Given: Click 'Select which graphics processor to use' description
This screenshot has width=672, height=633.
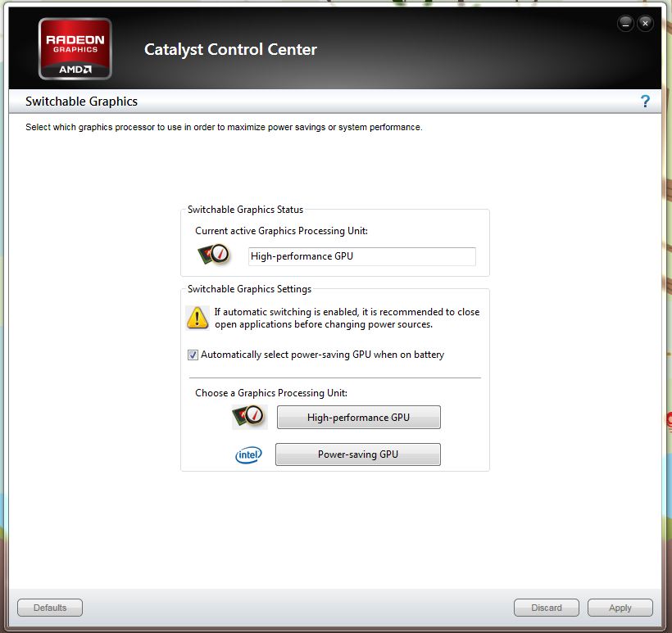Looking at the screenshot, I should click(224, 127).
